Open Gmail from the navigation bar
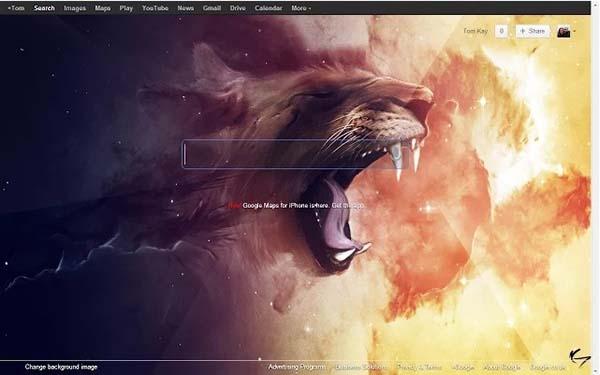 (212, 8)
